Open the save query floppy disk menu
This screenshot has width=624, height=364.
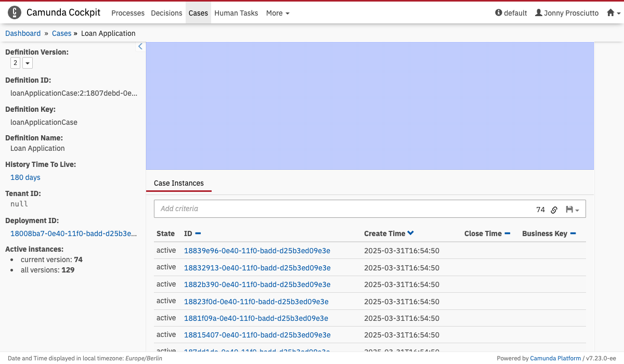tap(572, 210)
